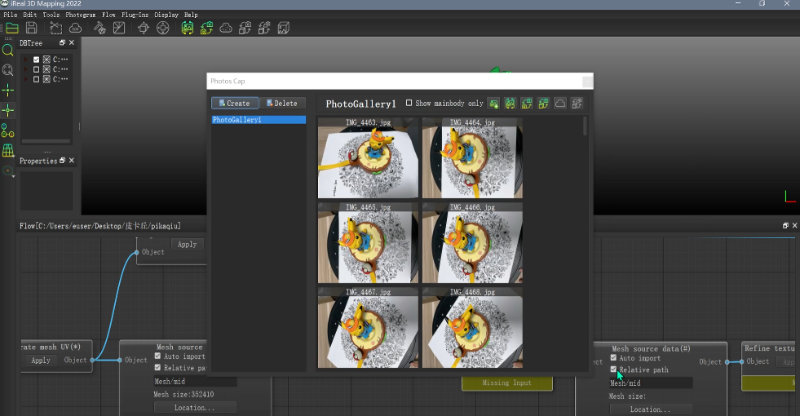Click the rotating cube view icon in the toolbar
The image size is (800, 416).
pyautogui.click(x=143, y=28)
